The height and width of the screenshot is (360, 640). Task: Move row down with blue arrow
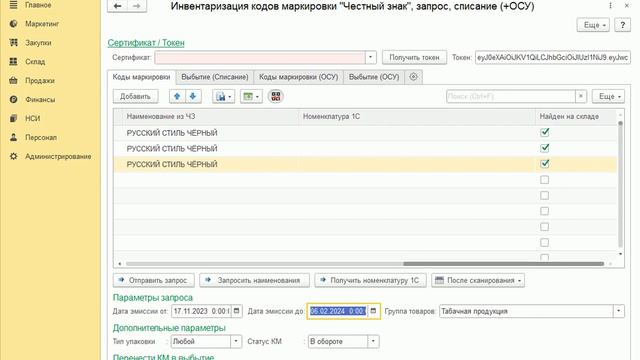tap(193, 96)
